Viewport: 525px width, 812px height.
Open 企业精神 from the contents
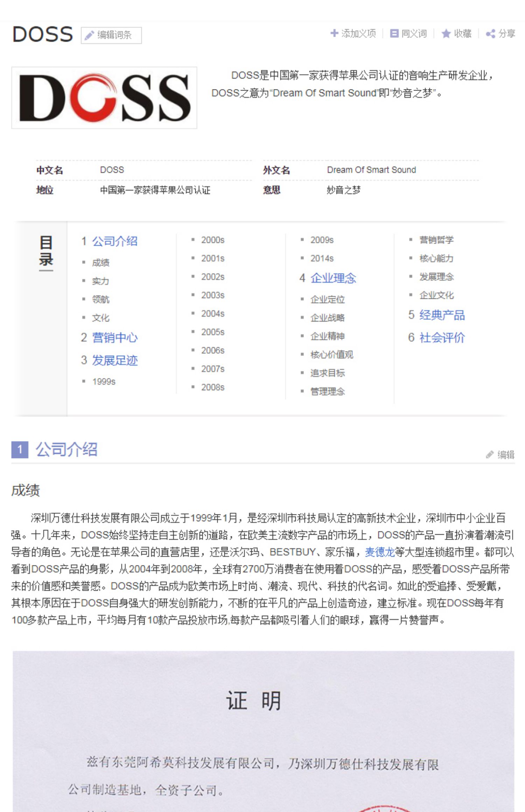(327, 336)
